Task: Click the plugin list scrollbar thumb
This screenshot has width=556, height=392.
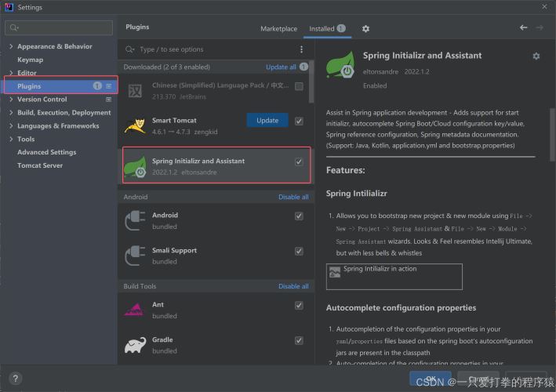Action: coord(311,82)
